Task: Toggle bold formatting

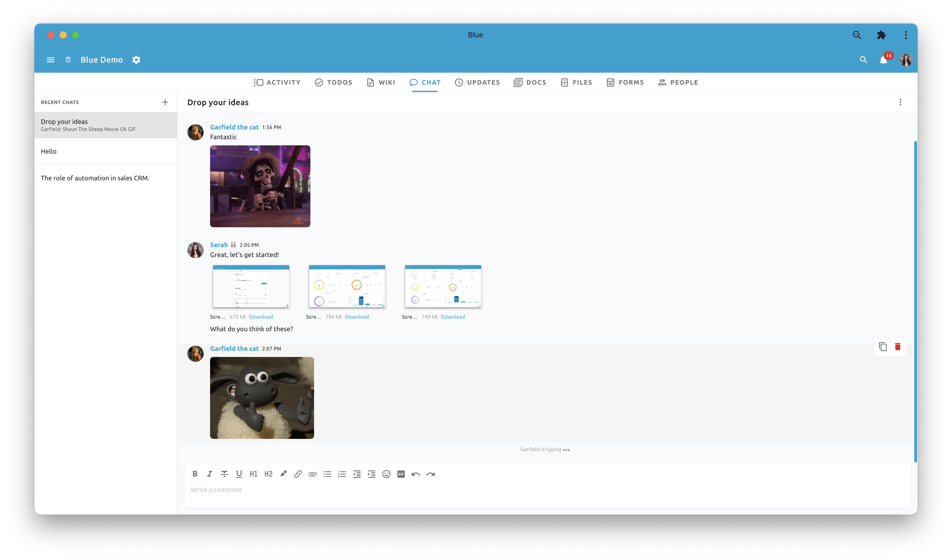Action: pos(195,474)
